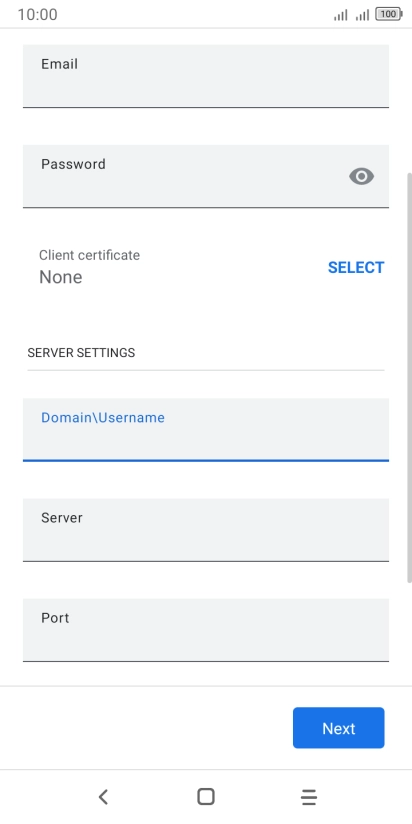Tap the Client certificate None value
The width and height of the screenshot is (412, 824).
(60, 277)
